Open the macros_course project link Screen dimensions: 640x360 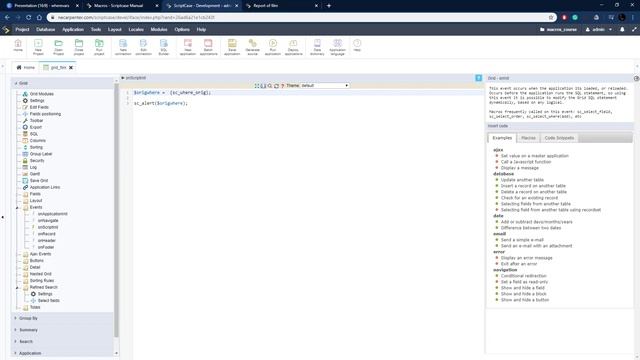[558, 29]
